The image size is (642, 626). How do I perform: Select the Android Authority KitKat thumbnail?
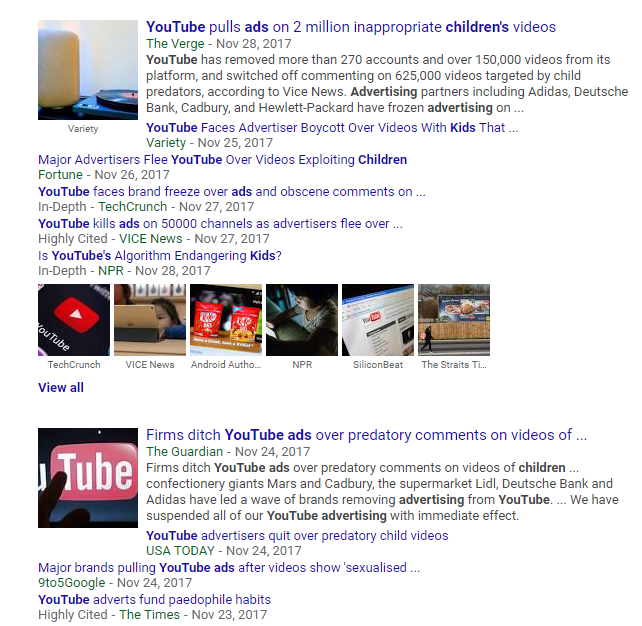(226, 320)
